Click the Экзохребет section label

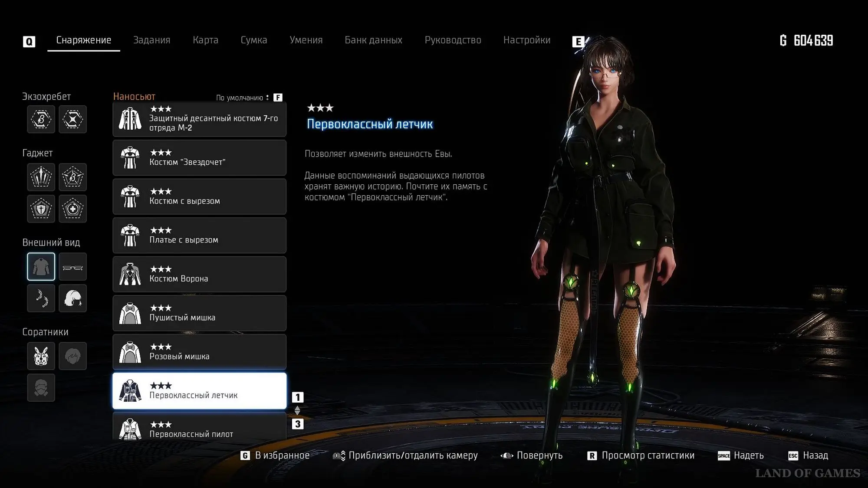(x=46, y=96)
